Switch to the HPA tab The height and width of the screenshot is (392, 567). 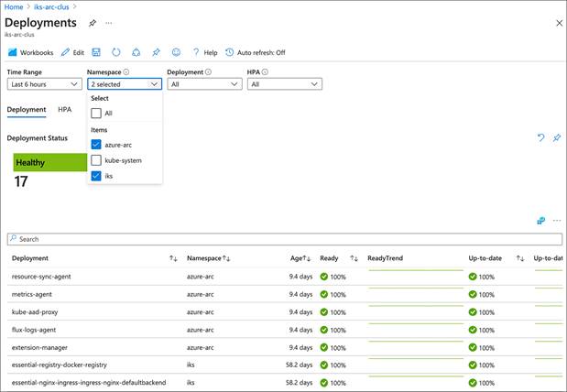click(x=65, y=110)
